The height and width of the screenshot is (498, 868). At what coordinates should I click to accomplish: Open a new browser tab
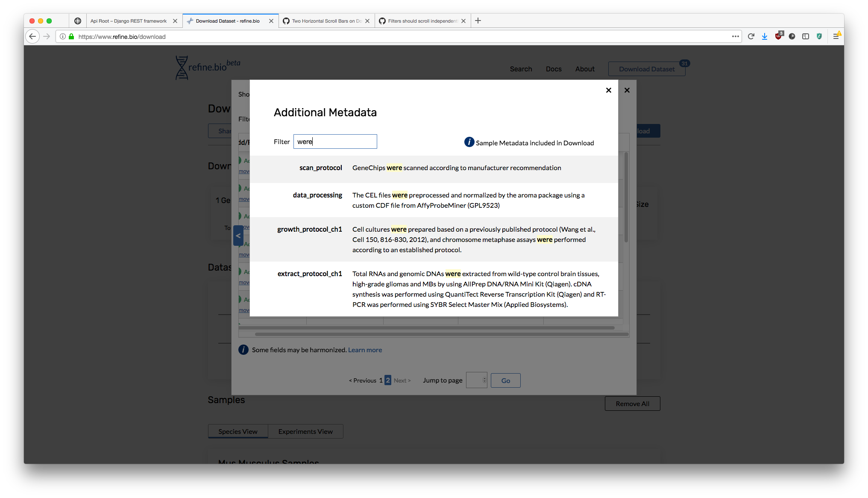tap(478, 21)
